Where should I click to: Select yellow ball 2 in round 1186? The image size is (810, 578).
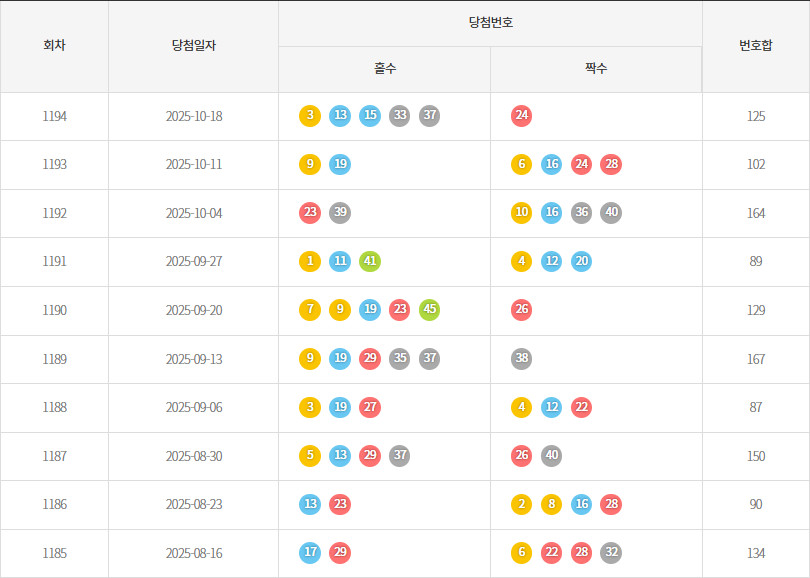(521, 504)
